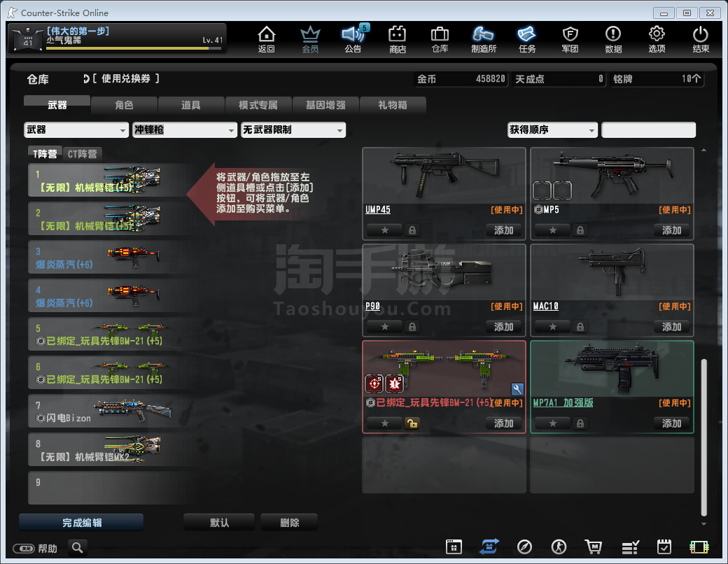
Task: Open the 武器 category dropdown
Action: click(x=76, y=130)
